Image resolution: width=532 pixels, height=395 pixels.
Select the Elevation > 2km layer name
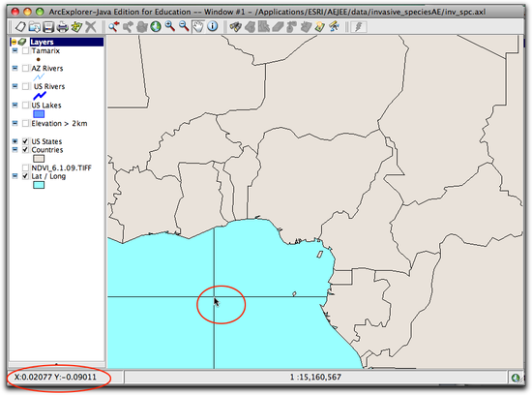59,123
